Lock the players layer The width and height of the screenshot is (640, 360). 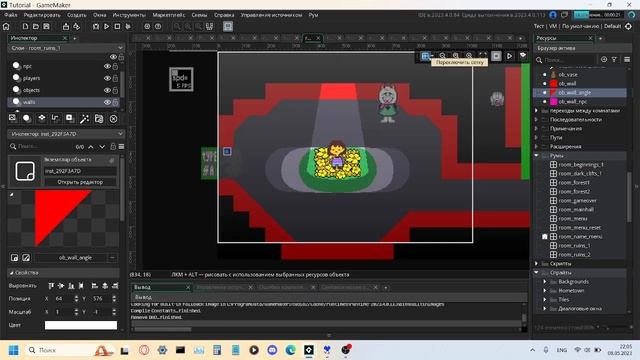pos(116,78)
